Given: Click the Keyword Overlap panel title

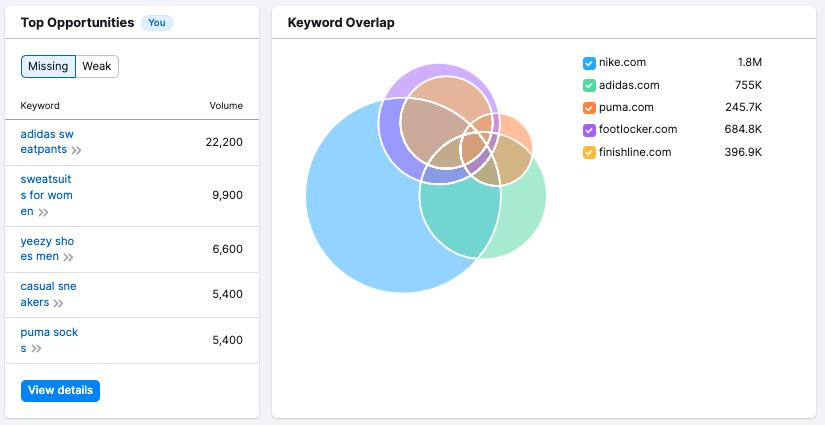Looking at the screenshot, I should coord(341,23).
